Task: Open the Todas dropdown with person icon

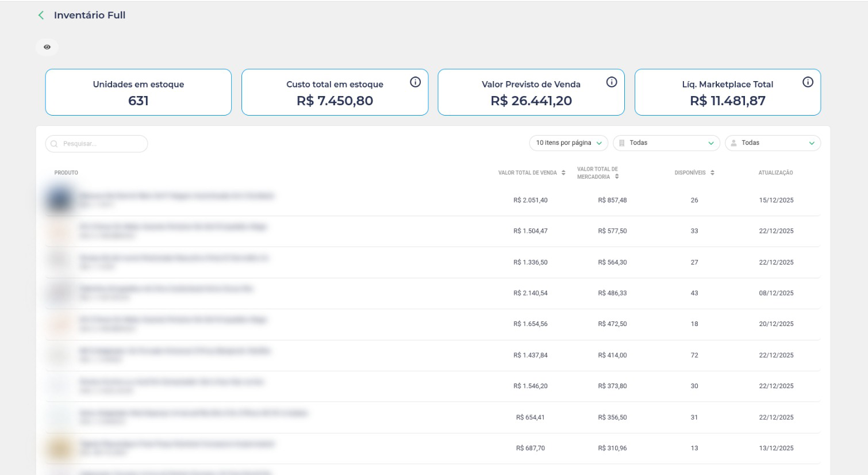Action: coord(773,143)
